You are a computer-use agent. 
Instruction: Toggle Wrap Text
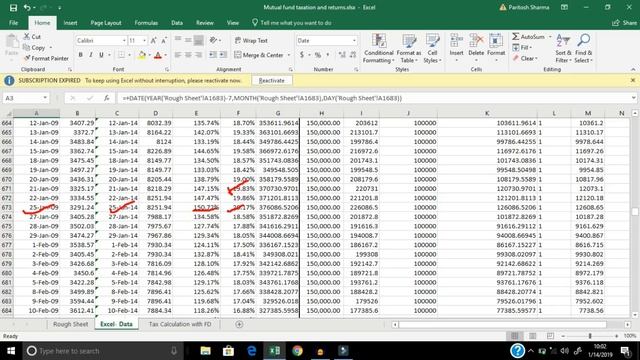(x=251, y=40)
